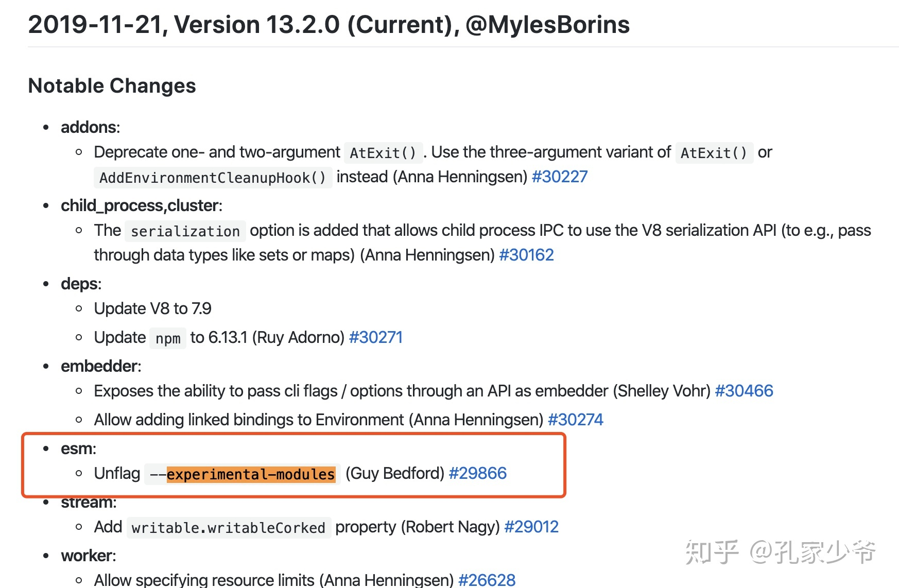
Task: Click the serialization inline code term
Action: (x=185, y=232)
